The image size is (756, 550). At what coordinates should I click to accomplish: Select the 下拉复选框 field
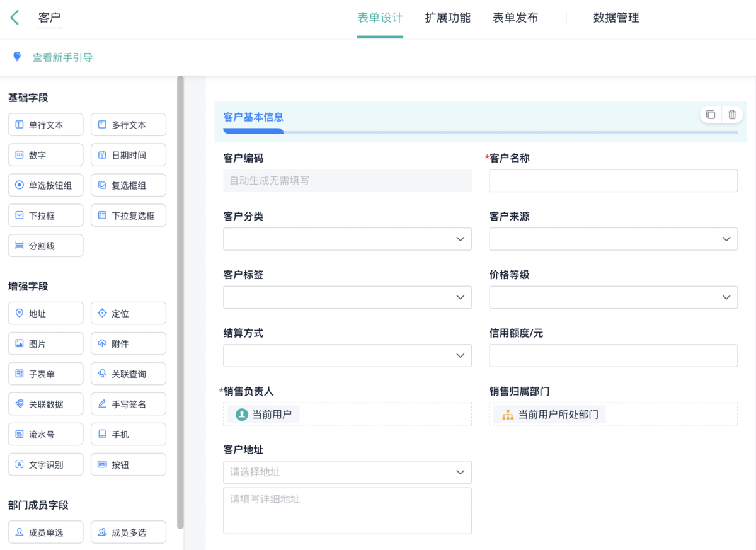click(x=129, y=215)
